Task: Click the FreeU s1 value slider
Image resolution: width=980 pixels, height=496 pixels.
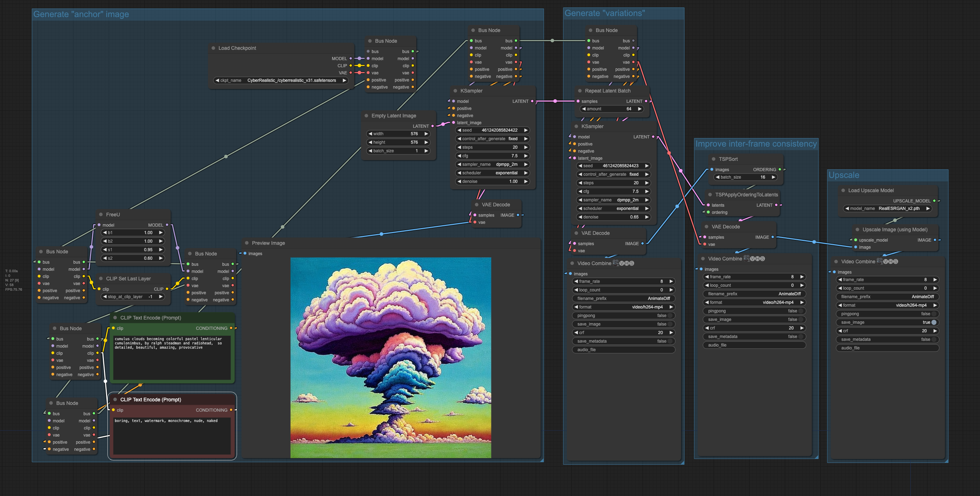Action: [x=132, y=250]
